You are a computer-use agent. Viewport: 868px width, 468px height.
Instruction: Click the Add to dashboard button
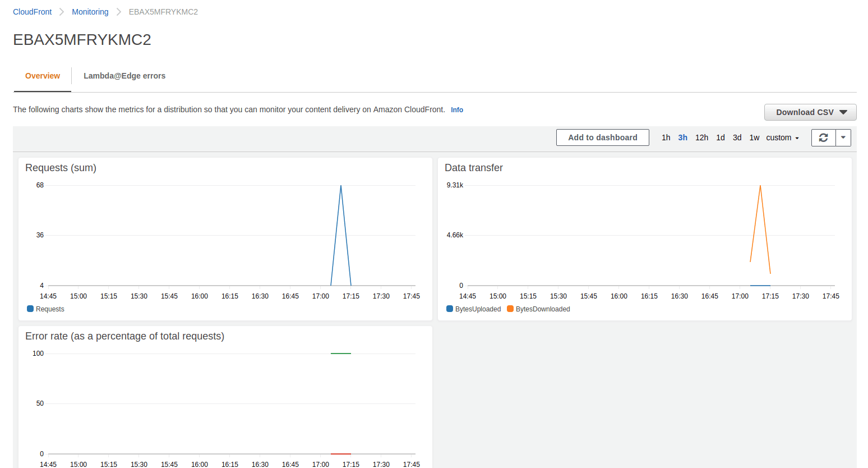click(x=602, y=137)
